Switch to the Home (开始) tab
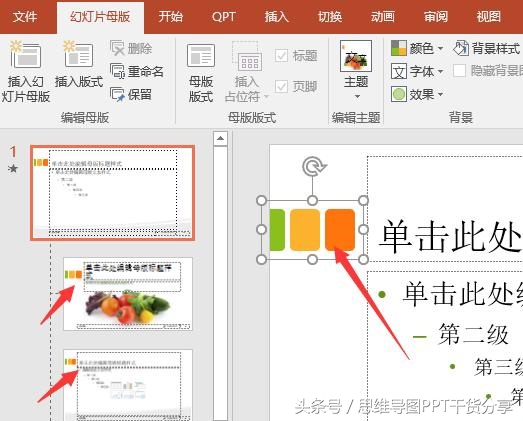Image resolution: width=523 pixels, height=421 pixels. (170, 17)
